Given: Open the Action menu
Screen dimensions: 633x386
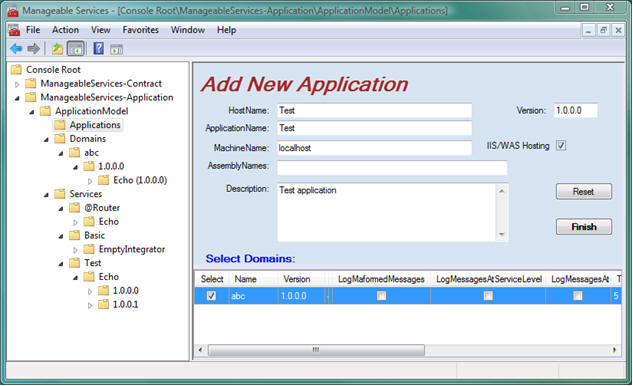Looking at the screenshot, I should coord(65,30).
